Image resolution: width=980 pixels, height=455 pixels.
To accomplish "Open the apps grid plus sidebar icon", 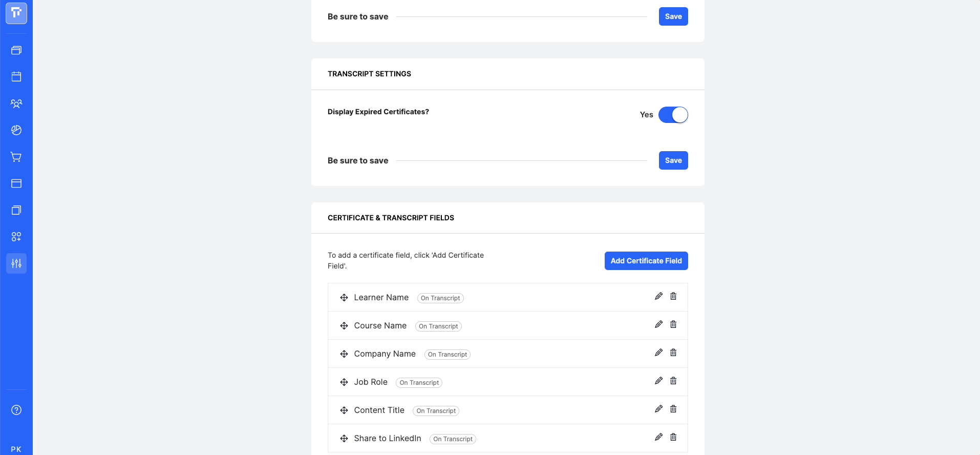I will coord(16,237).
